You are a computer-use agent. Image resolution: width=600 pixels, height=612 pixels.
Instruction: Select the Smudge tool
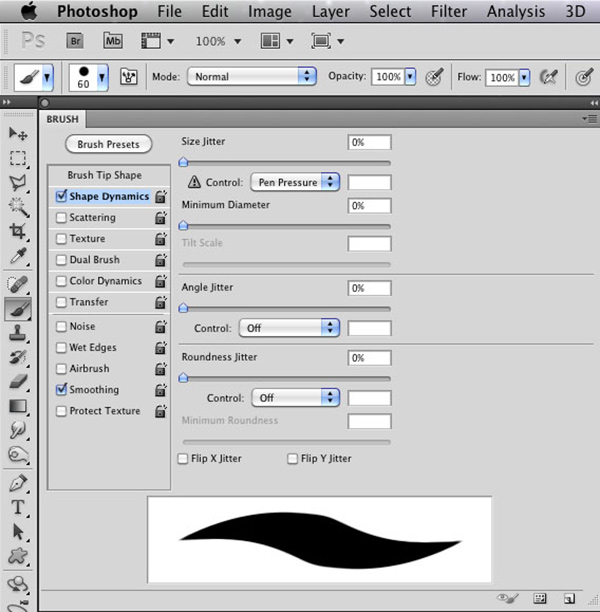click(x=18, y=430)
